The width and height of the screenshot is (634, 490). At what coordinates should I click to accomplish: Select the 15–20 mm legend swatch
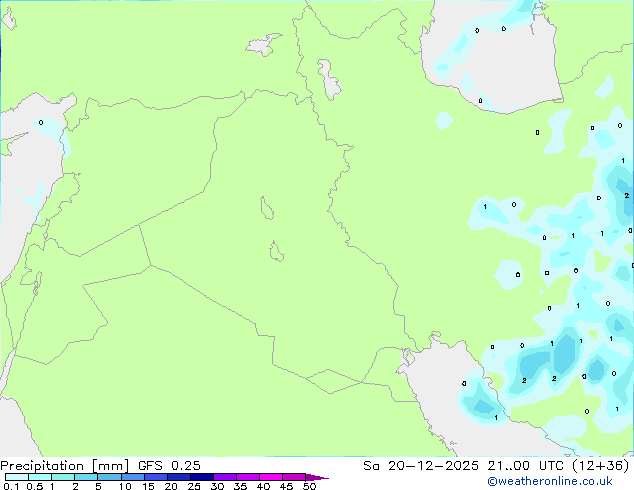coord(155,477)
